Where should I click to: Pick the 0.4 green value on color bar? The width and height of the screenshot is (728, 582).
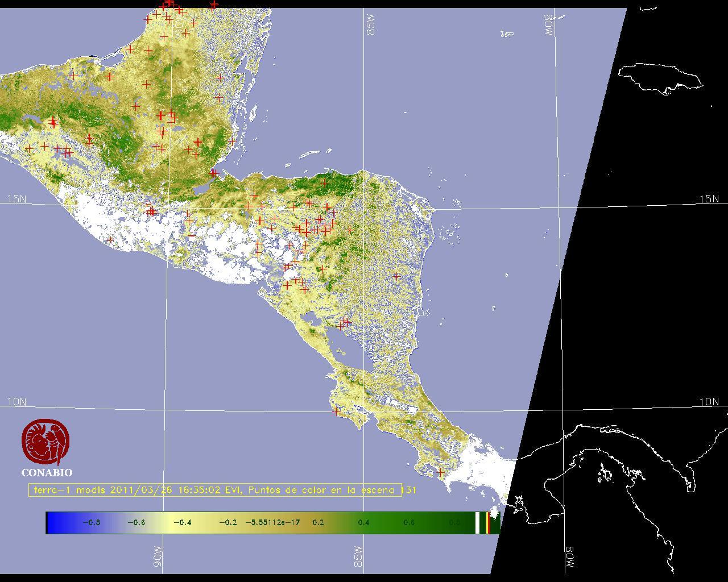[363, 522]
